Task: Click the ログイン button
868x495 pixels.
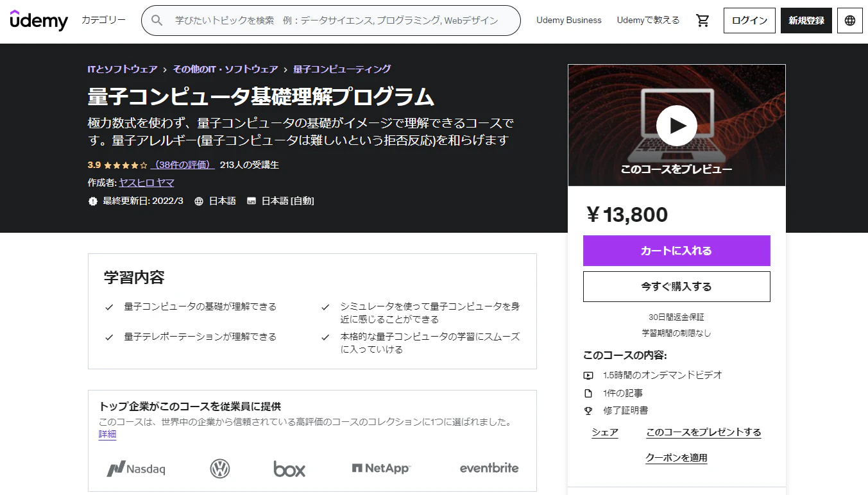Action: tap(749, 21)
